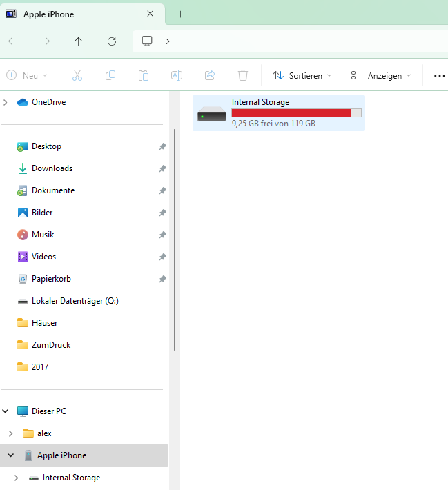Click the Cut scissors icon in toolbar
448x490 pixels.
[77, 75]
